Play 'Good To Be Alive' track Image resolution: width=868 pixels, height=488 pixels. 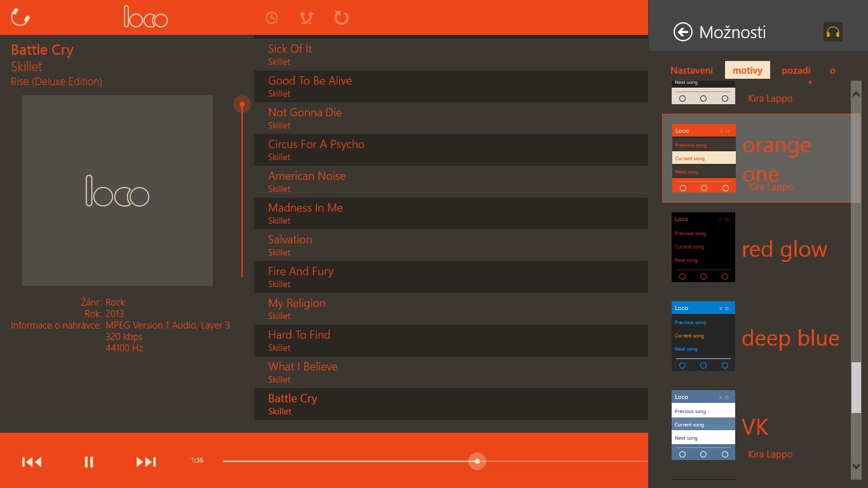click(451, 86)
